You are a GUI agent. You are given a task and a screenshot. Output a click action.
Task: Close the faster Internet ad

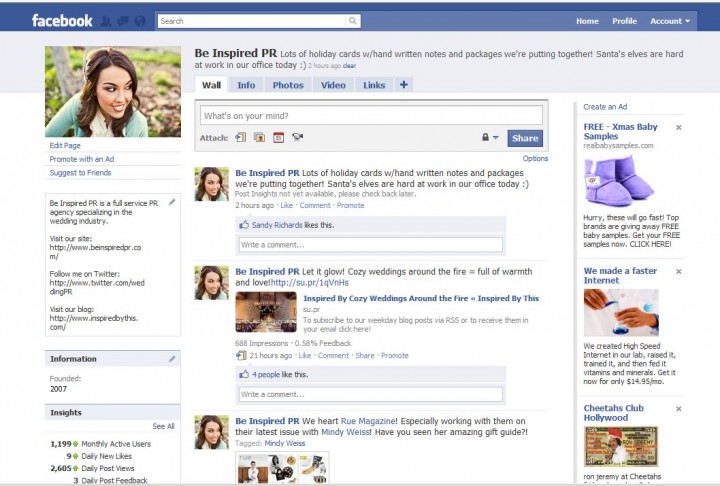click(679, 270)
